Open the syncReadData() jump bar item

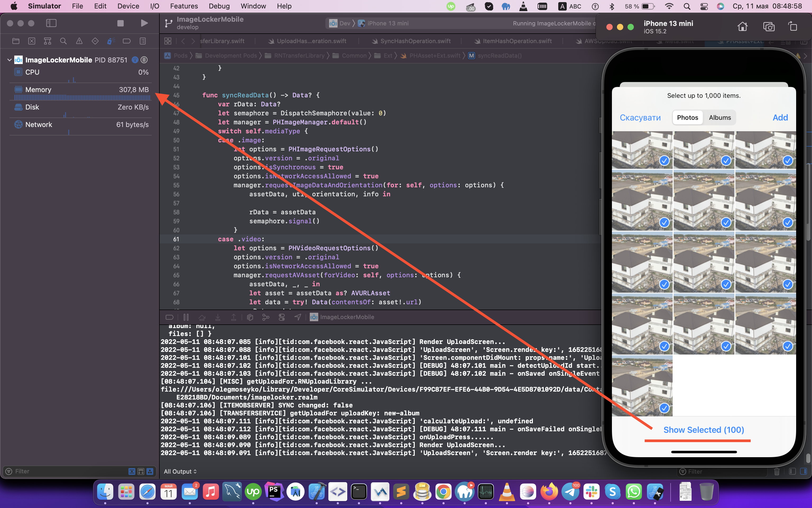tap(495, 56)
